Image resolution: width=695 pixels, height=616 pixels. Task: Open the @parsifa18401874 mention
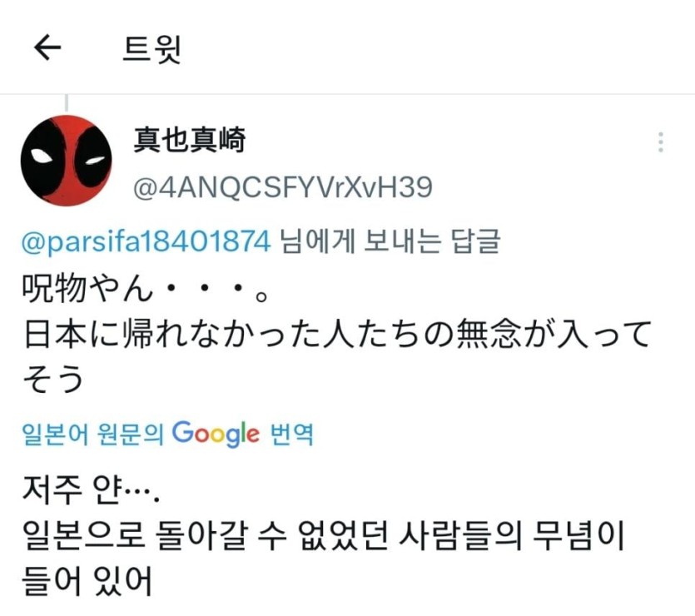146,242
